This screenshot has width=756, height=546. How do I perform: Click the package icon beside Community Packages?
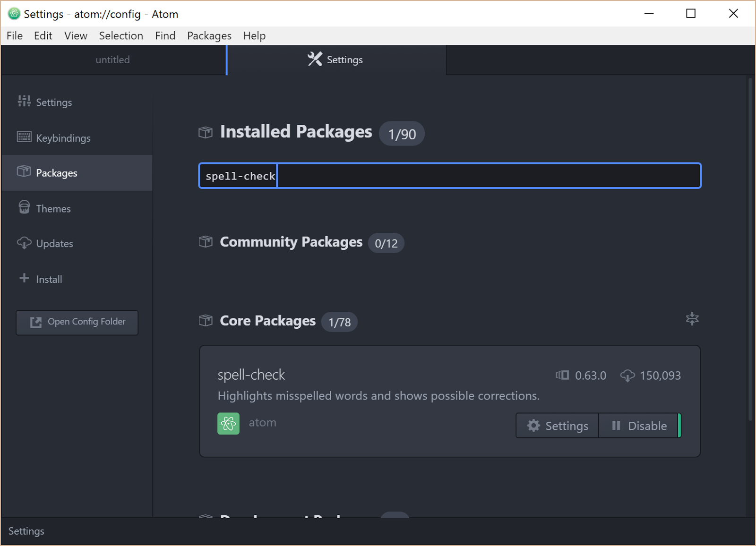coord(206,242)
